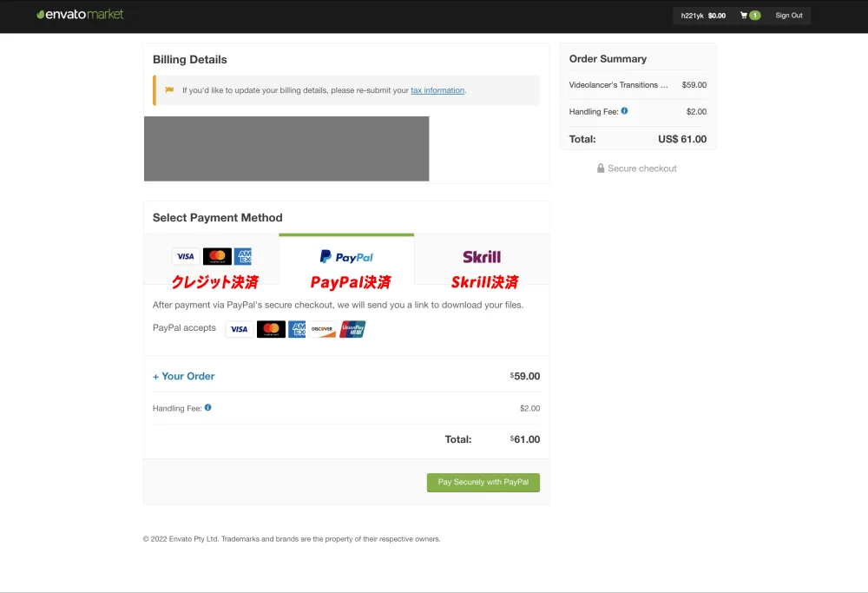Click info icon beside Order Summary Handling Fee
Image resolution: width=868 pixels, height=593 pixels.
(x=624, y=111)
